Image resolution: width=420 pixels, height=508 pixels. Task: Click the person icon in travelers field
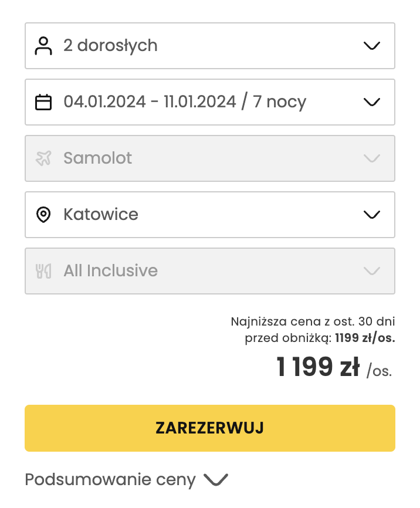coord(44,45)
